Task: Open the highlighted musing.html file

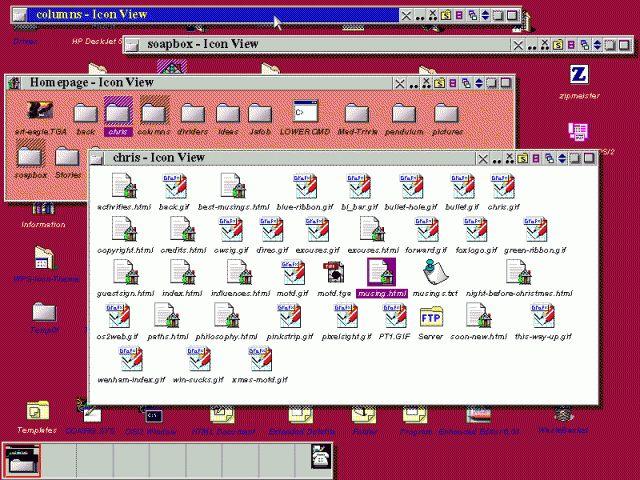Action: coord(381,273)
